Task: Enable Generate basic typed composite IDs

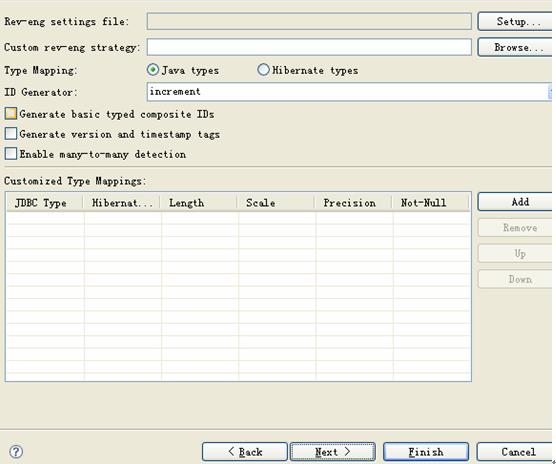Action: click(11, 114)
